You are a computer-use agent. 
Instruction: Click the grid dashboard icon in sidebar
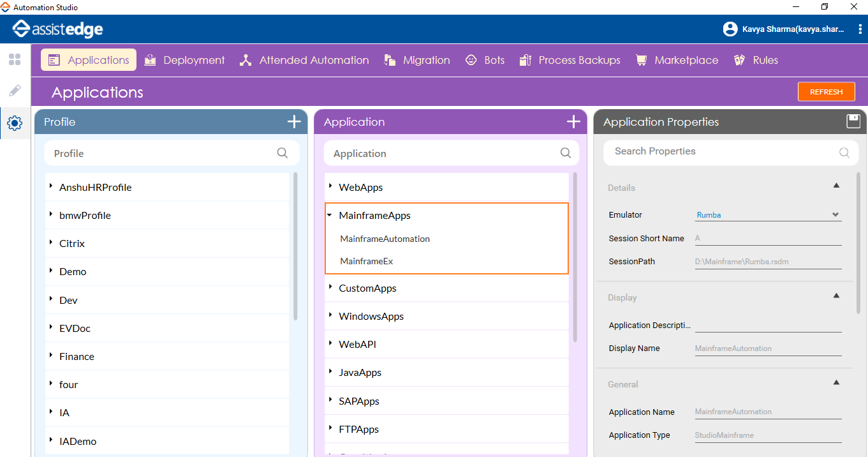14,59
